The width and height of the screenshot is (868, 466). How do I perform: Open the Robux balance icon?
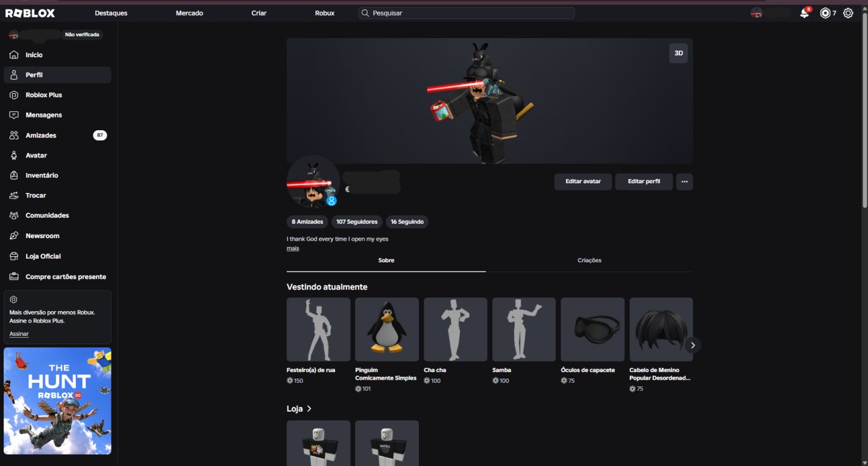click(x=825, y=13)
